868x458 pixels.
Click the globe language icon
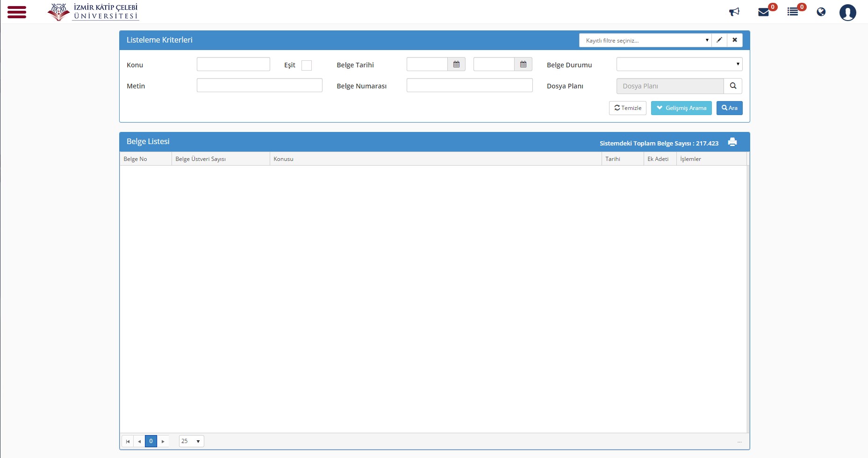tap(821, 12)
